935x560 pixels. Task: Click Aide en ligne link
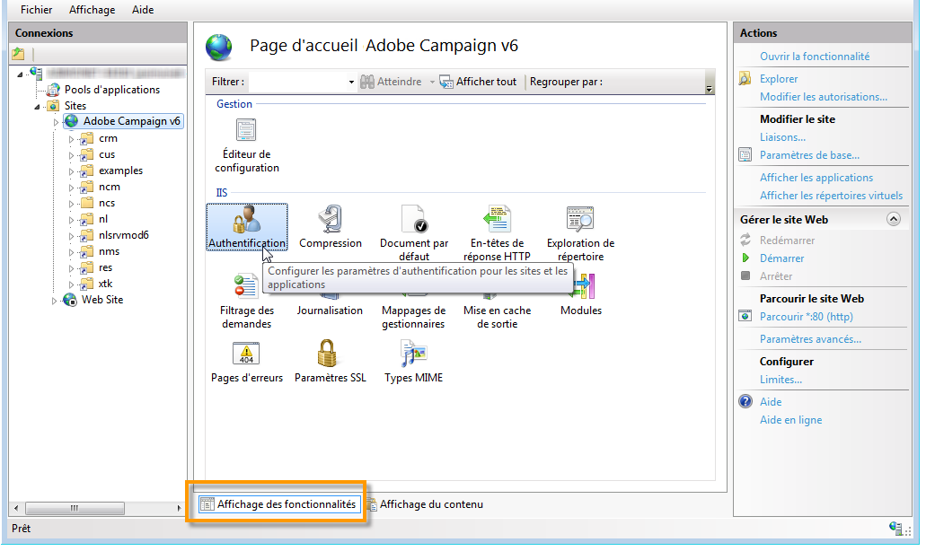[790, 420]
